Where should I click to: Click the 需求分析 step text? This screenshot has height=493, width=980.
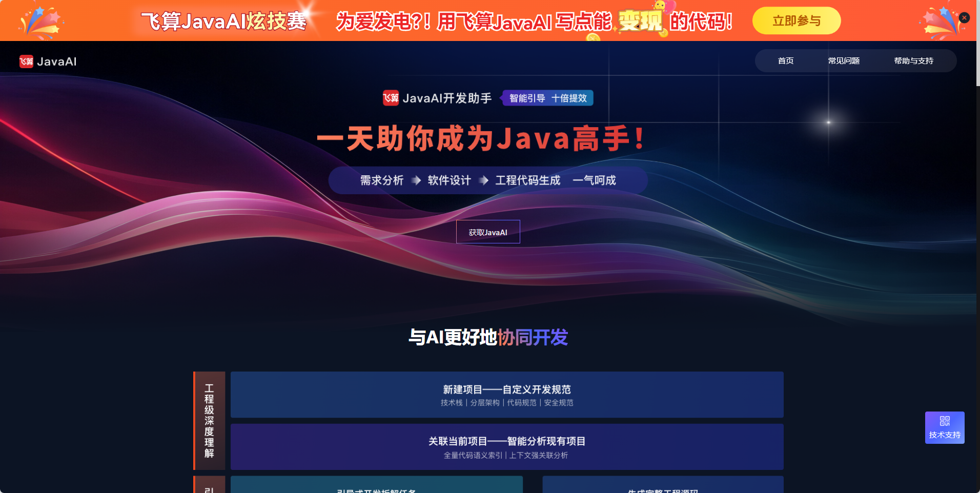tap(382, 180)
